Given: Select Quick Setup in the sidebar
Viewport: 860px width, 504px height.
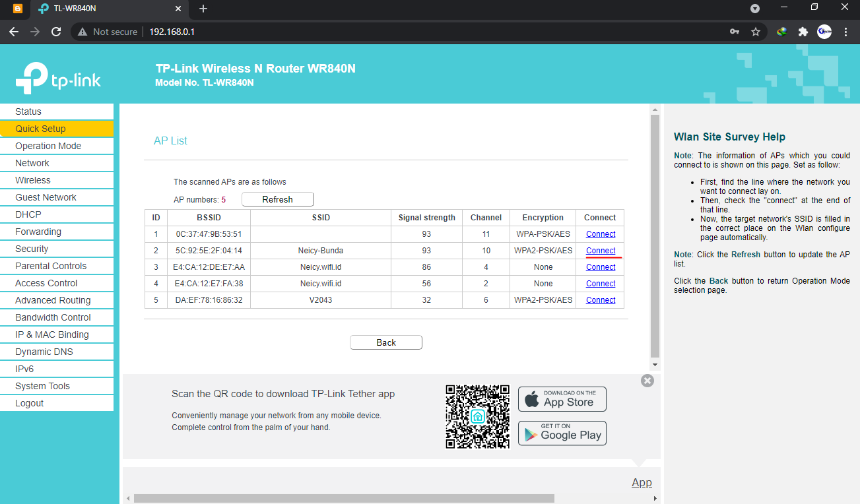Looking at the screenshot, I should click(57, 129).
